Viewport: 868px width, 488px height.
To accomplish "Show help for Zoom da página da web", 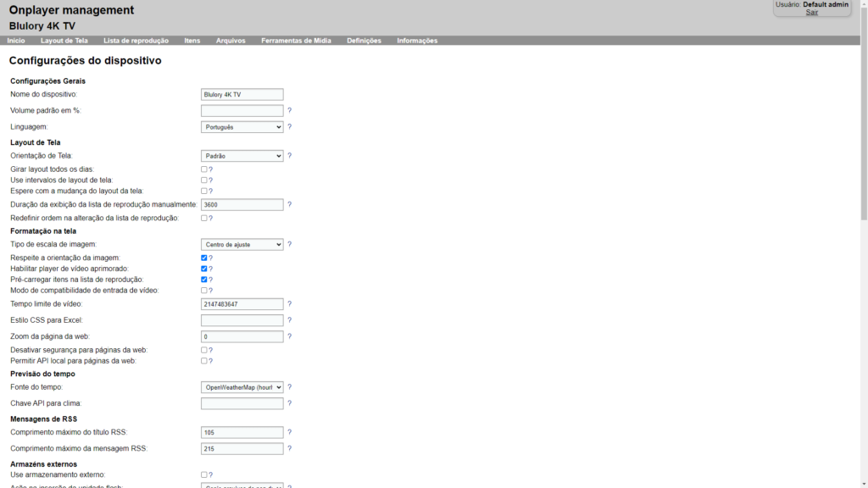I will point(290,335).
